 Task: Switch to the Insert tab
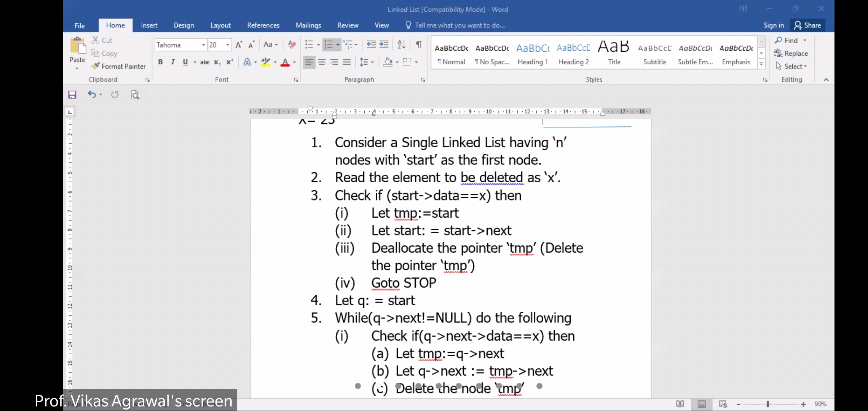149,25
